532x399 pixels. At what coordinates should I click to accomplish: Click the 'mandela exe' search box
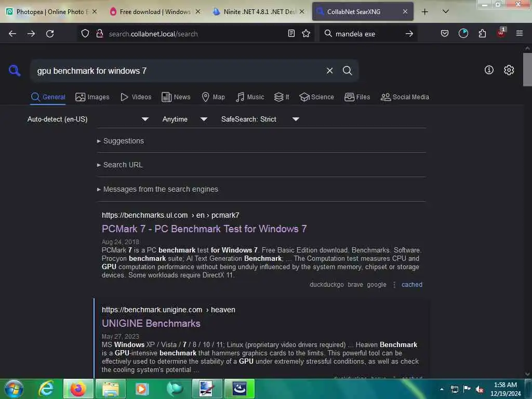click(368, 34)
